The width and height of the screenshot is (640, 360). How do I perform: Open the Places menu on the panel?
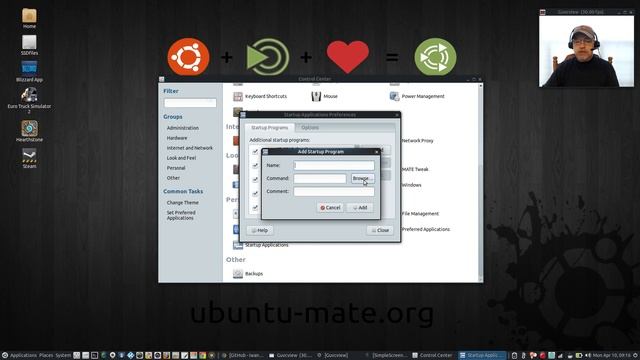[x=46, y=356]
